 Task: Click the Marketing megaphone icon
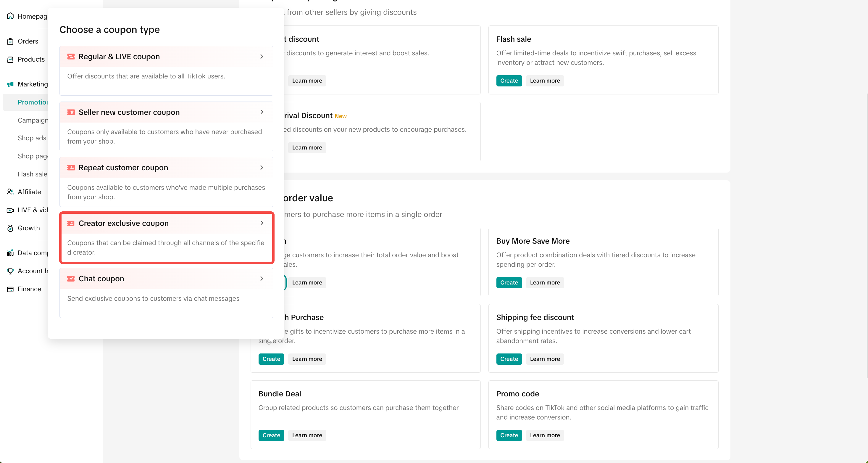10,84
